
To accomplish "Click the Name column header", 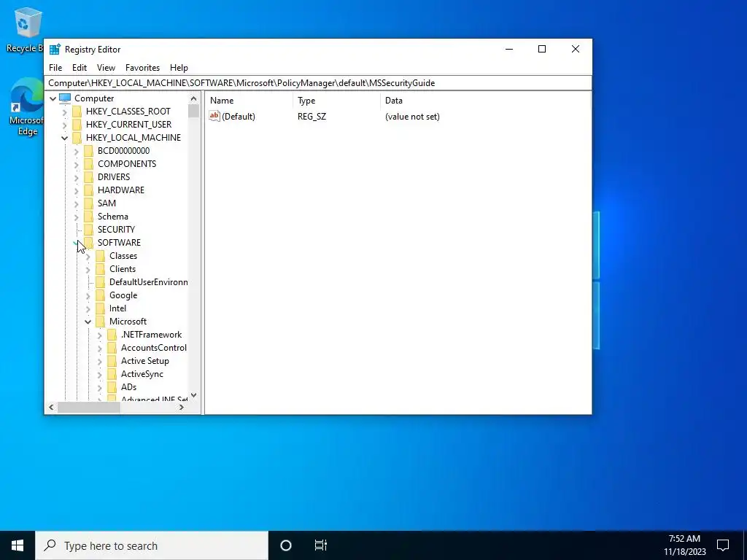I will pyautogui.click(x=249, y=101).
